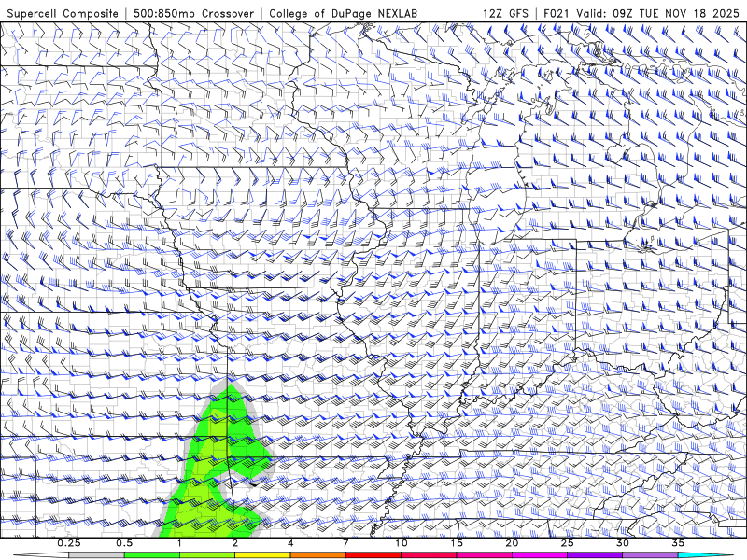Click the '0.25' legend value
Image resolution: width=747 pixels, height=560 pixels.
[x=69, y=543]
